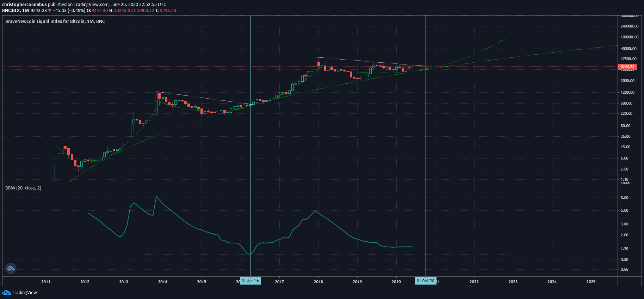
Task: Click the 2025 year label on the time axis
Action: pos(591,281)
